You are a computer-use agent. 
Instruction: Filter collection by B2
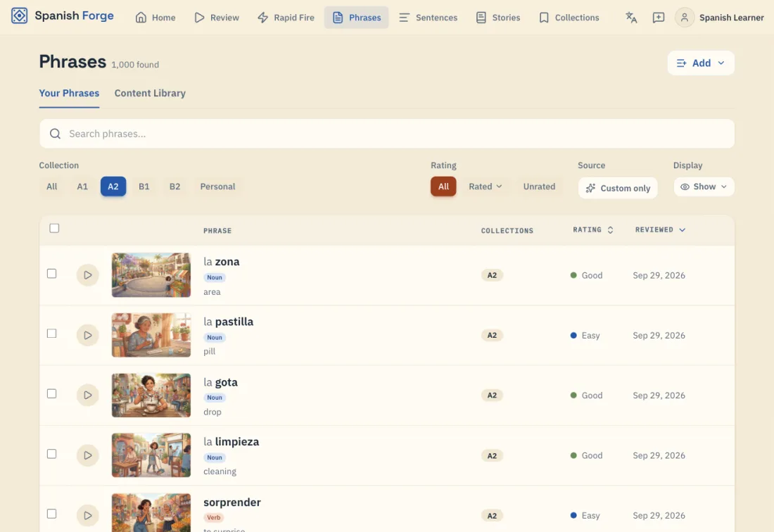(175, 186)
